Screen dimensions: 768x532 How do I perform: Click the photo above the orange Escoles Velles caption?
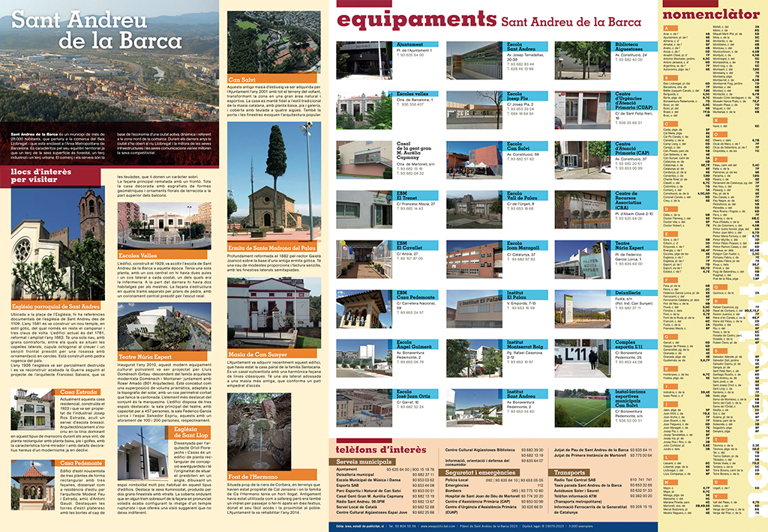click(x=164, y=226)
